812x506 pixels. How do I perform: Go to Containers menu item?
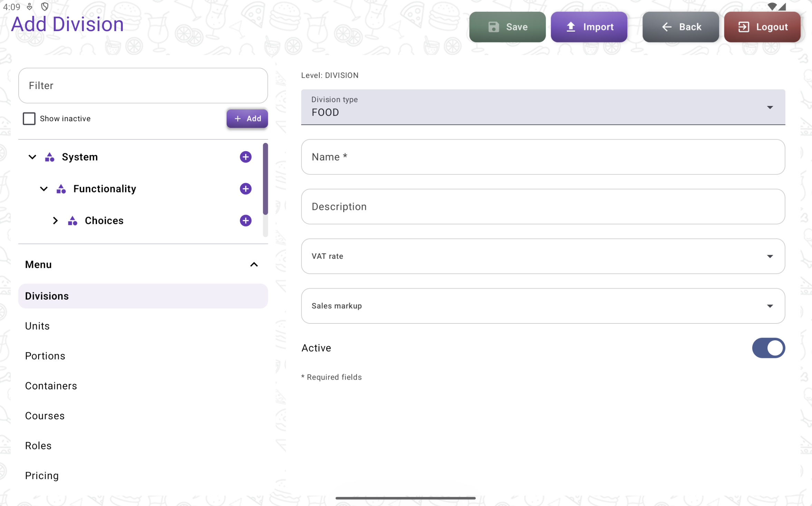(x=143, y=386)
